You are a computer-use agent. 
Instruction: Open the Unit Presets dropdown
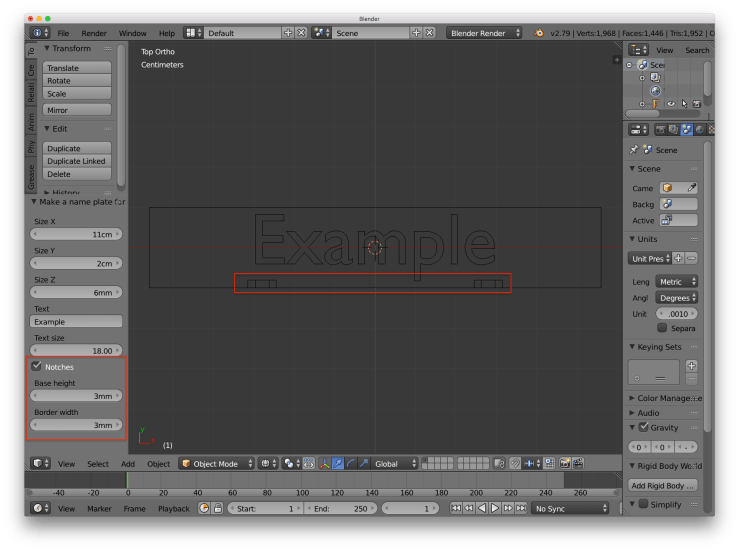650,258
